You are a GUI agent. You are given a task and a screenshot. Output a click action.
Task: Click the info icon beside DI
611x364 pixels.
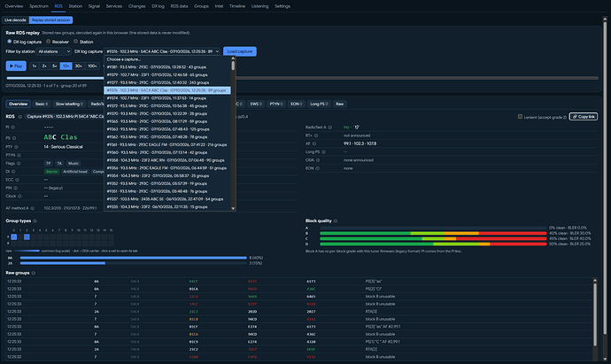(13, 172)
